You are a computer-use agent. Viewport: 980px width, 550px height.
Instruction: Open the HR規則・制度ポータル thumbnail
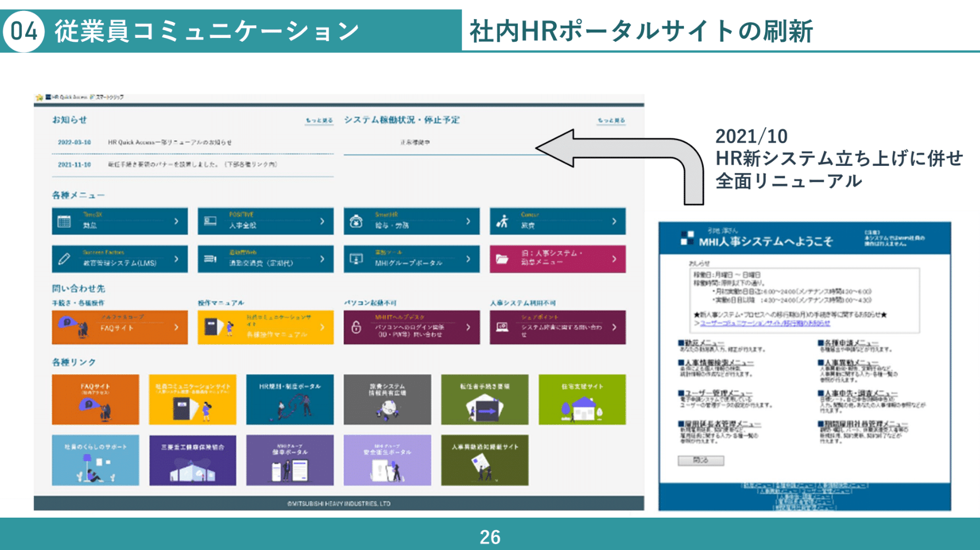click(x=290, y=400)
